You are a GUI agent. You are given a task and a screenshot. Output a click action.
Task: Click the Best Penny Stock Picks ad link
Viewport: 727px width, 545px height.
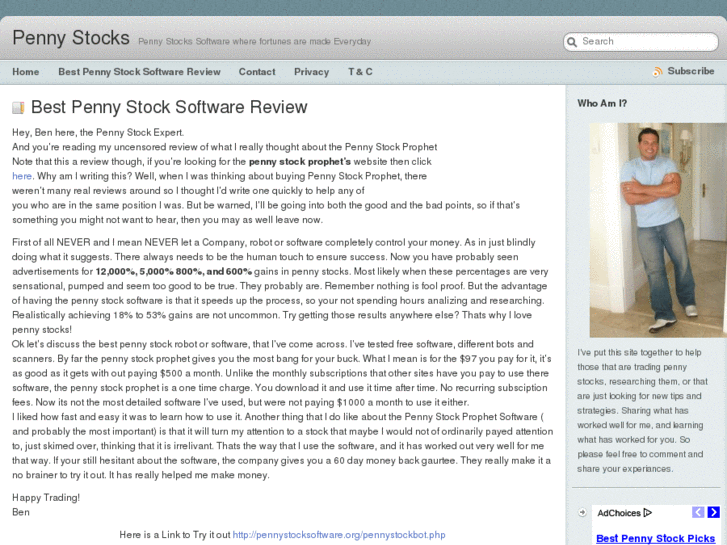(656, 539)
